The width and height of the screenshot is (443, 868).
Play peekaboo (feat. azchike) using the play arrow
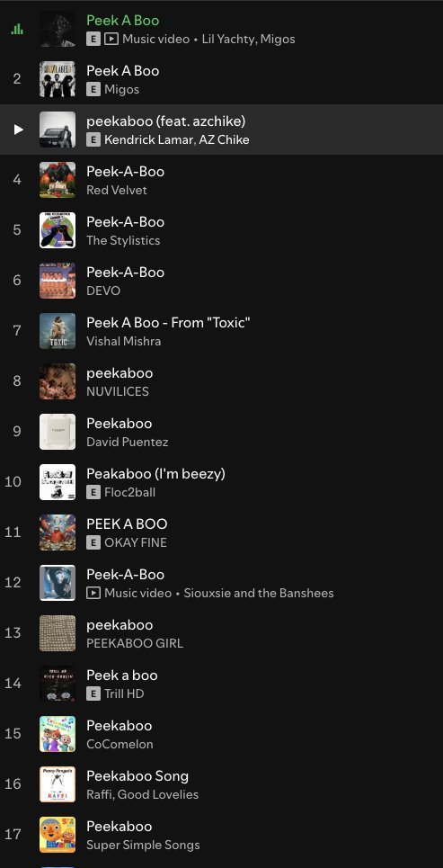pos(18,130)
